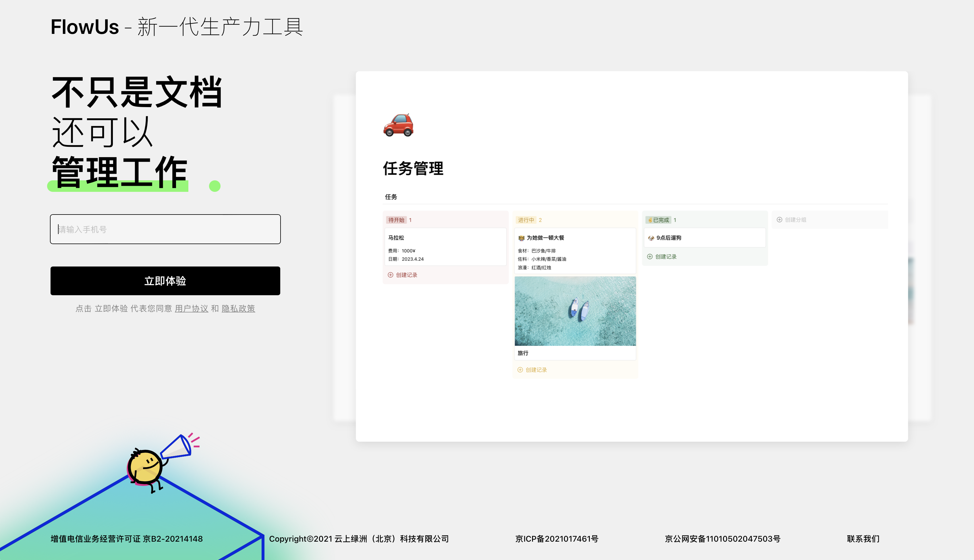Click the 任务管理 page title
Image resolution: width=974 pixels, height=560 pixels.
(x=413, y=169)
